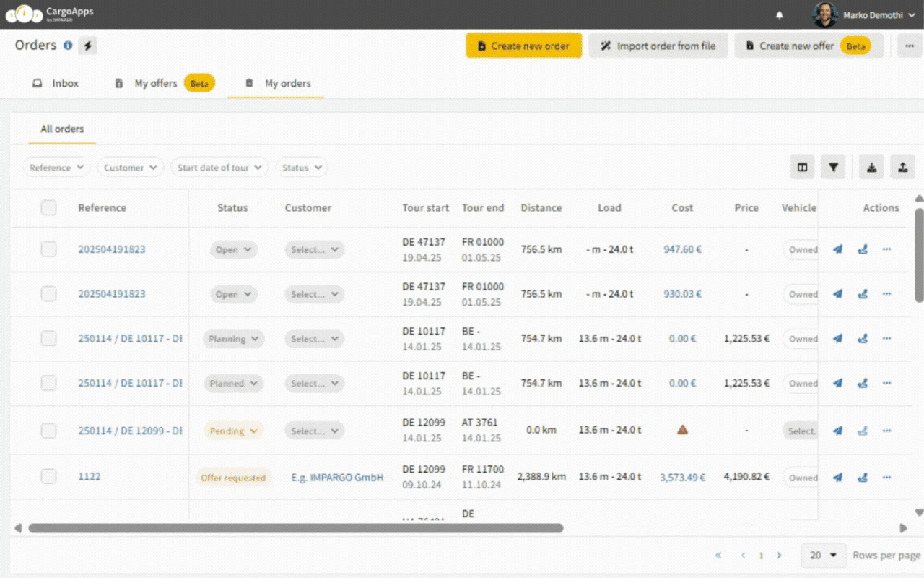Open the lightning bolt icon beside Orders title
Viewport: 924px width, 578px height.
(x=87, y=45)
